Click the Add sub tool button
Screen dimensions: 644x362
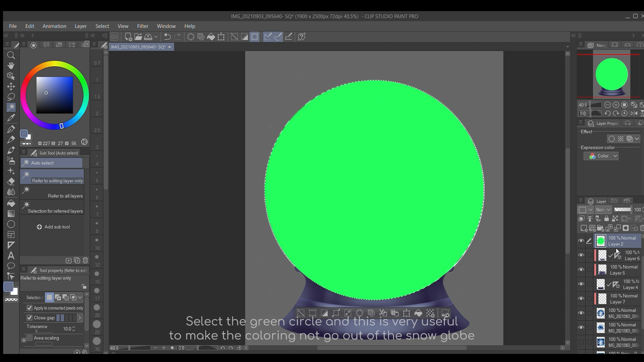pyautogui.click(x=53, y=227)
